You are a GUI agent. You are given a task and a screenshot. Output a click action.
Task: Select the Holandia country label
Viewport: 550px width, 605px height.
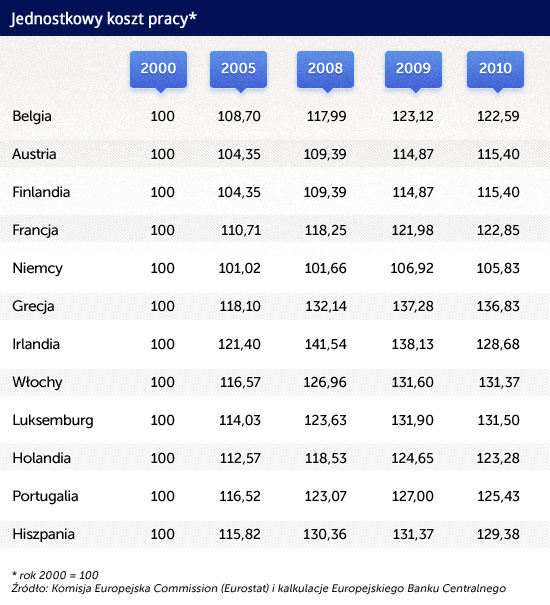point(41,458)
